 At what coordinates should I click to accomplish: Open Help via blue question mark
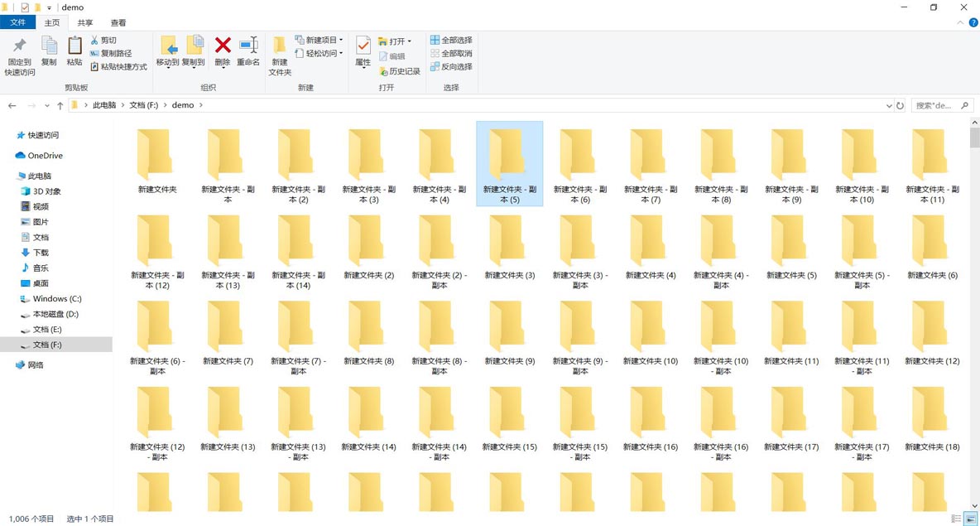click(x=973, y=23)
